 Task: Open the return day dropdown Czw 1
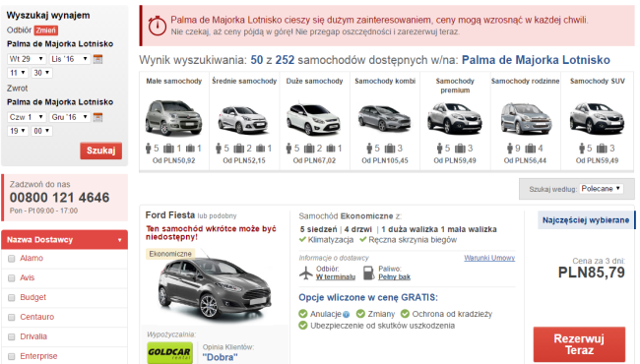point(27,117)
